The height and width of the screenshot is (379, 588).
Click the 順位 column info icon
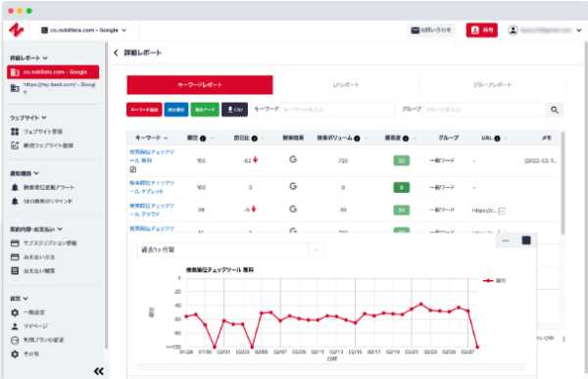tap(203, 139)
